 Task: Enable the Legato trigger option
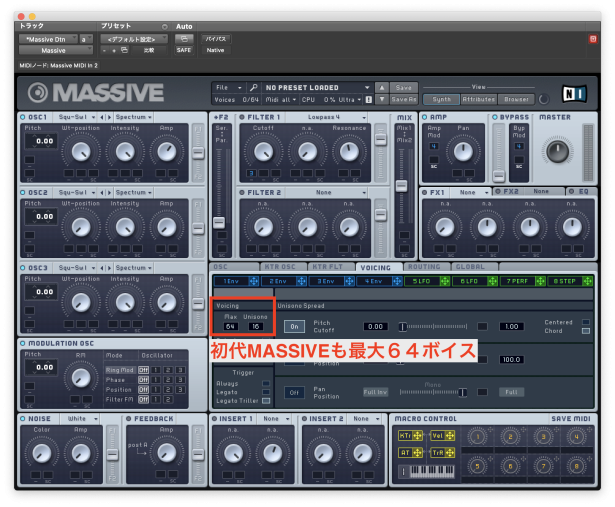pos(265,391)
